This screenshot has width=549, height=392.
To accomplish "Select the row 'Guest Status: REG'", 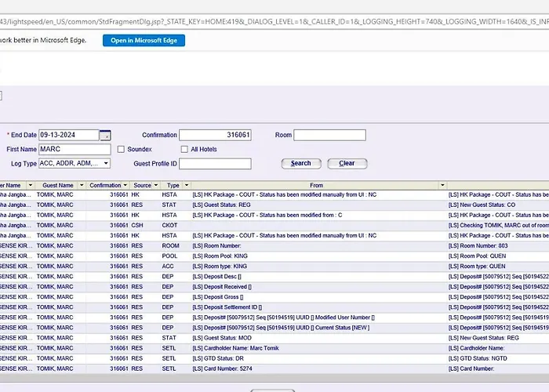I will 274,205.
